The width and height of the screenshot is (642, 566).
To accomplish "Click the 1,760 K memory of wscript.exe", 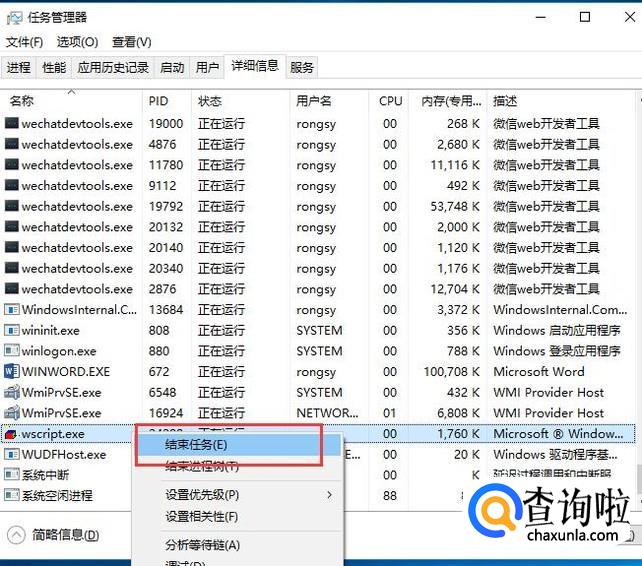I will point(459,434).
